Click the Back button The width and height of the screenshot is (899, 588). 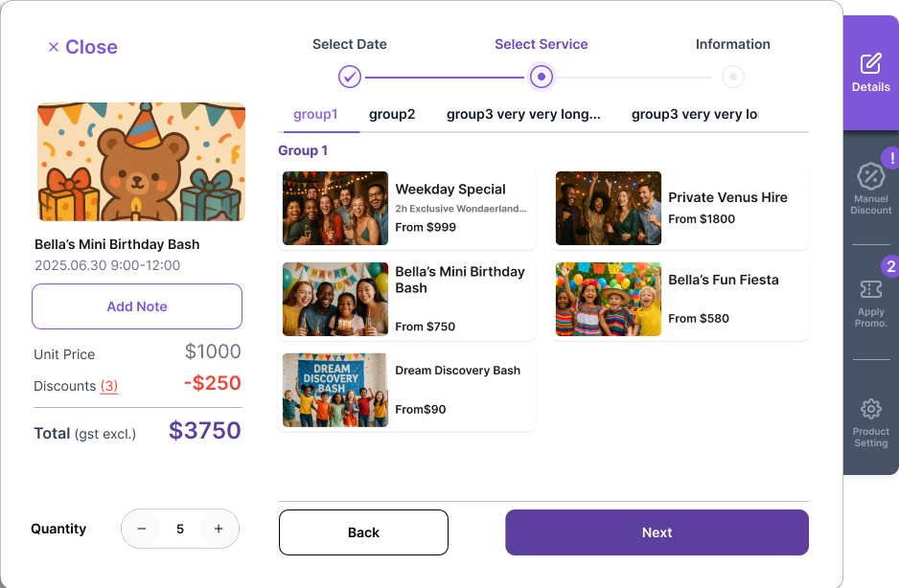363,532
